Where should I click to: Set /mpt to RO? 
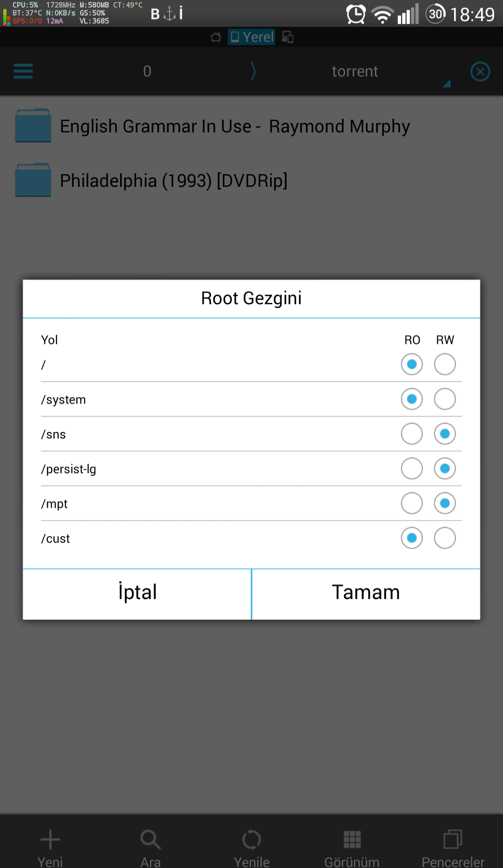click(412, 503)
